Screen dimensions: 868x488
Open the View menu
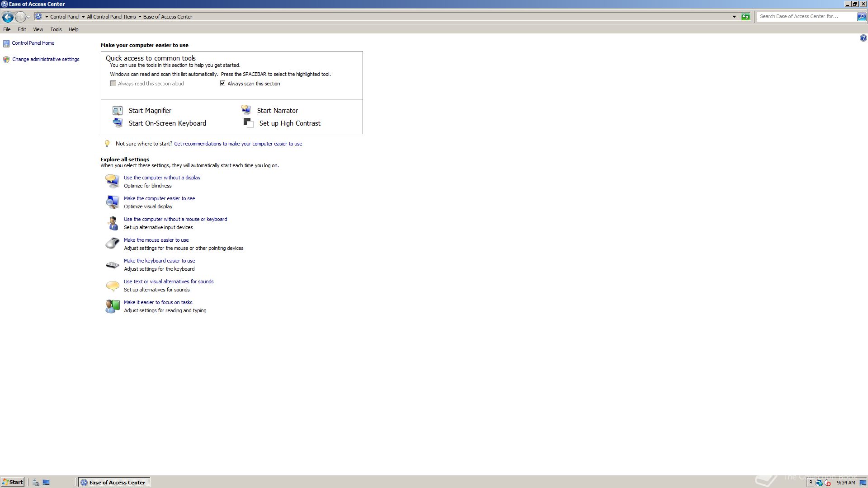[x=38, y=29]
